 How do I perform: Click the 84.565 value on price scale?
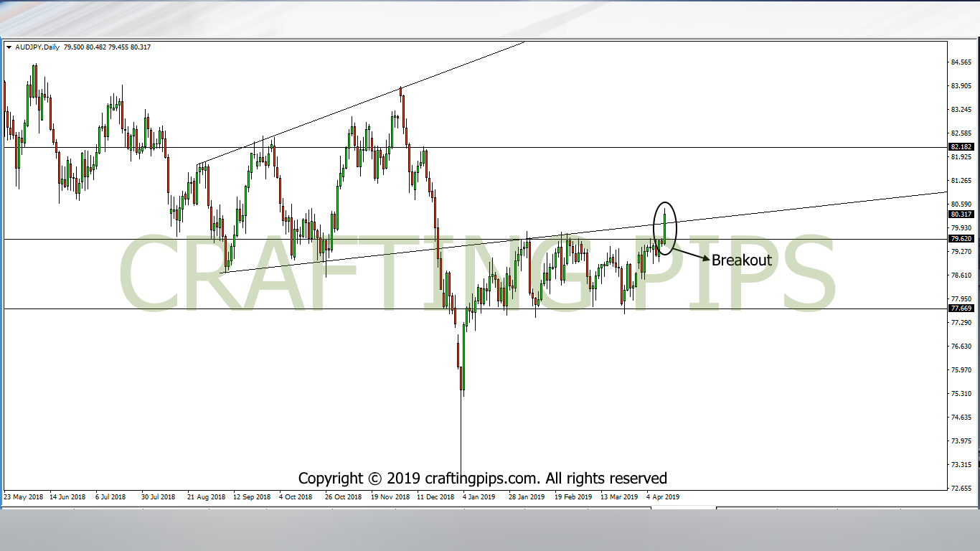pyautogui.click(x=961, y=62)
